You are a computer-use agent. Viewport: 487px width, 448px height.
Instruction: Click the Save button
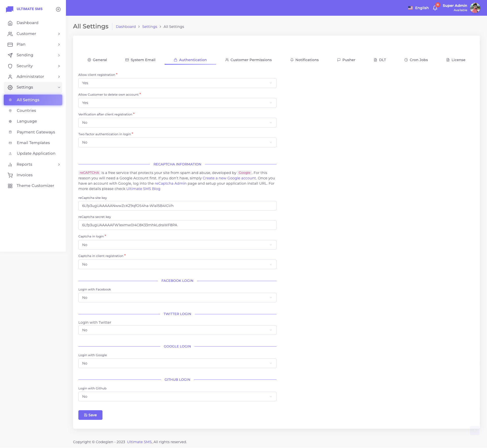pyautogui.click(x=90, y=415)
